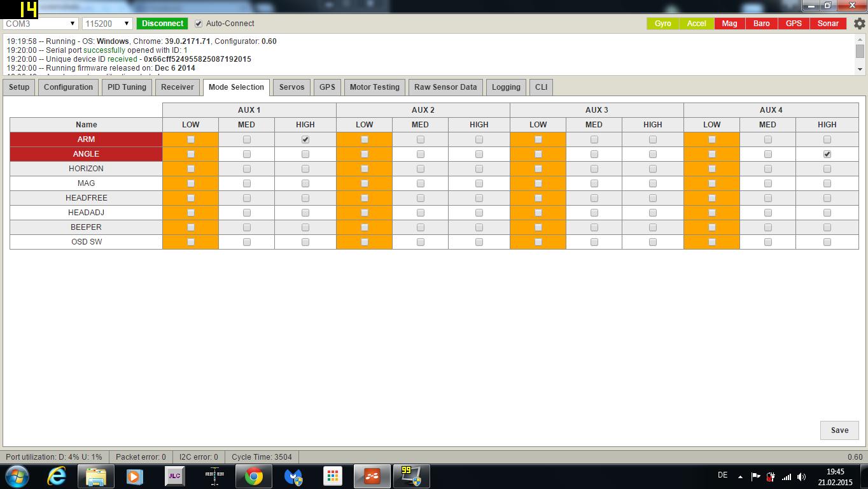This screenshot has width=868, height=489.
Task: Click the Gyro sensor status indicator
Action: tap(662, 24)
